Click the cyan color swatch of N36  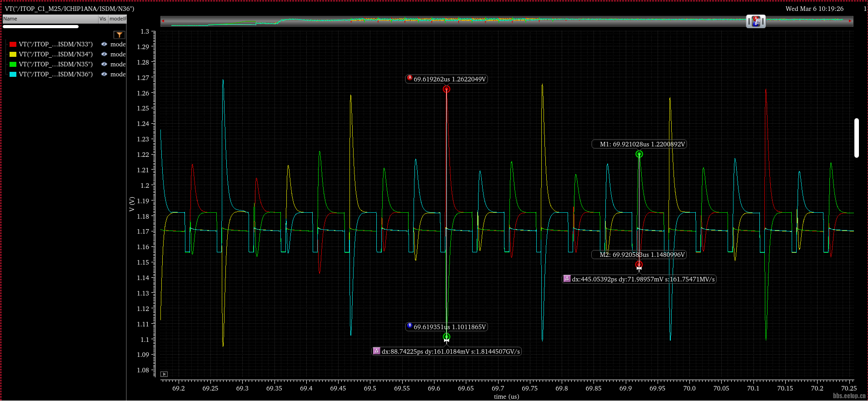[x=13, y=74]
